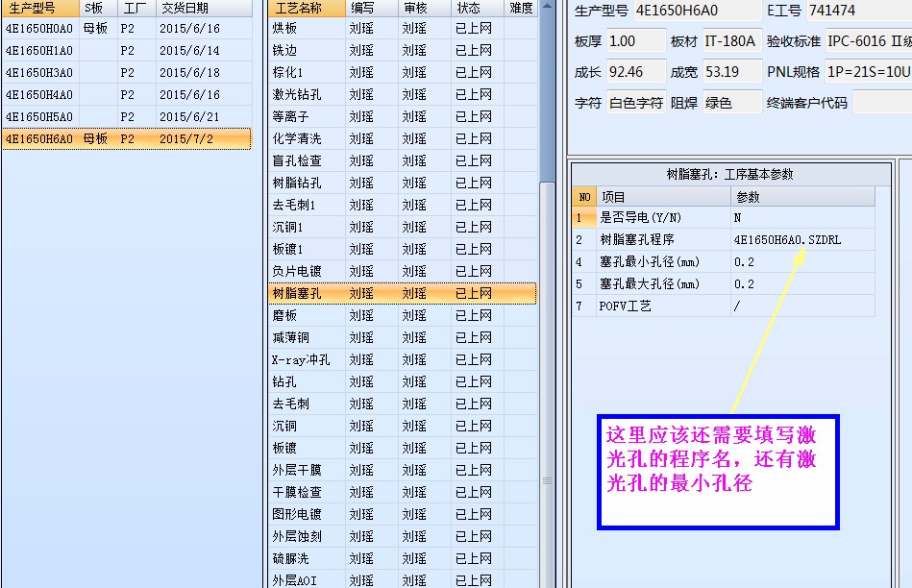Select the 棕化1 process row

[403, 73]
